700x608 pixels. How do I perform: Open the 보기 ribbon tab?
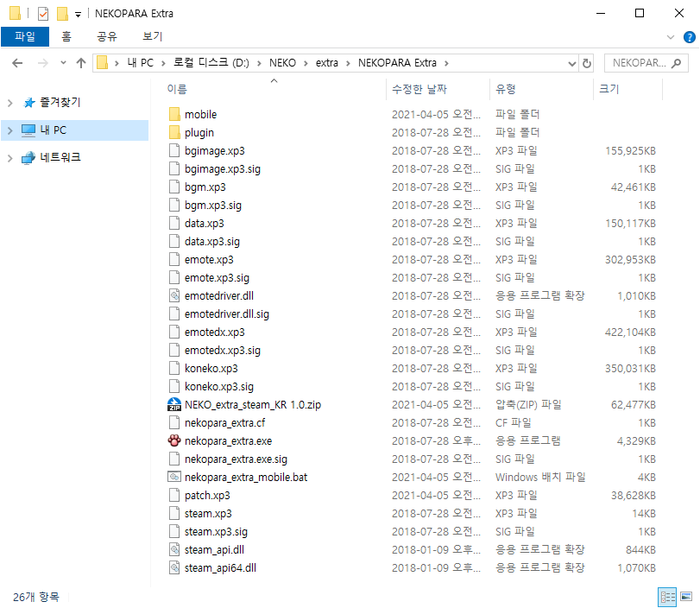152,36
